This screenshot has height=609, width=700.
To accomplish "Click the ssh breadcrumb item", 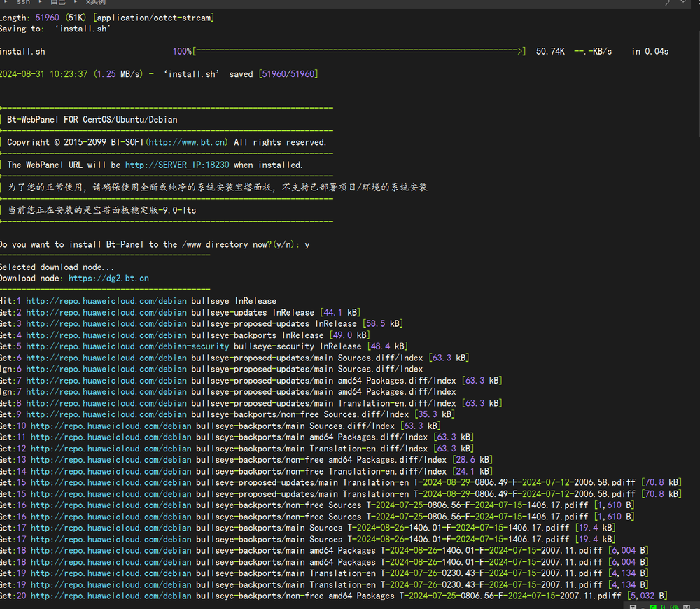I will click(x=22, y=2).
